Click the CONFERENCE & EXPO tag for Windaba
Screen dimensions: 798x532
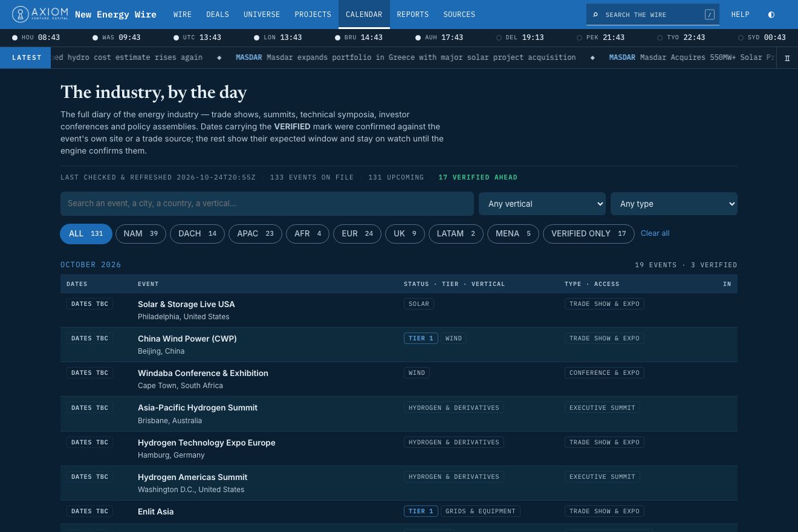(605, 373)
